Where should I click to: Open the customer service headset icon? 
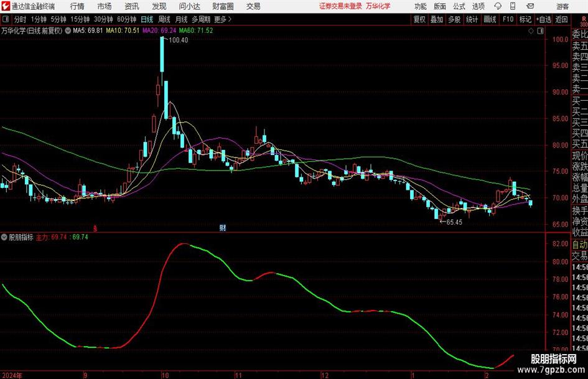(498, 6)
